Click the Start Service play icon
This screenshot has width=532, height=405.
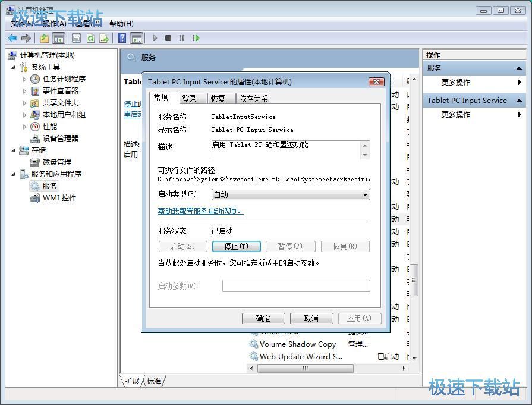(x=155, y=38)
